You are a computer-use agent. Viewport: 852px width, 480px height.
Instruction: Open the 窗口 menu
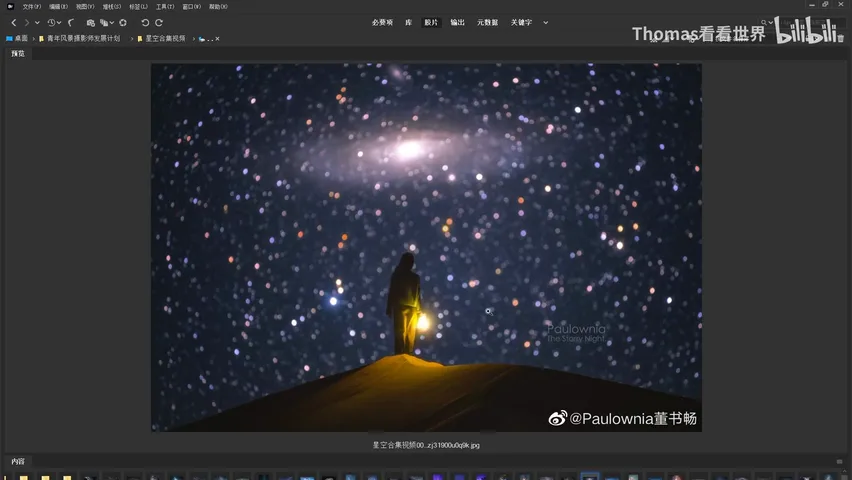191,7
